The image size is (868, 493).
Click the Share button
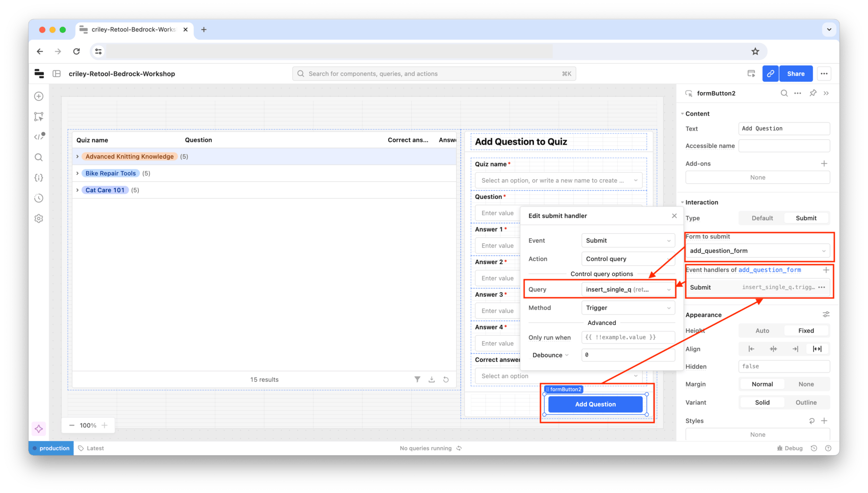[x=796, y=74]
